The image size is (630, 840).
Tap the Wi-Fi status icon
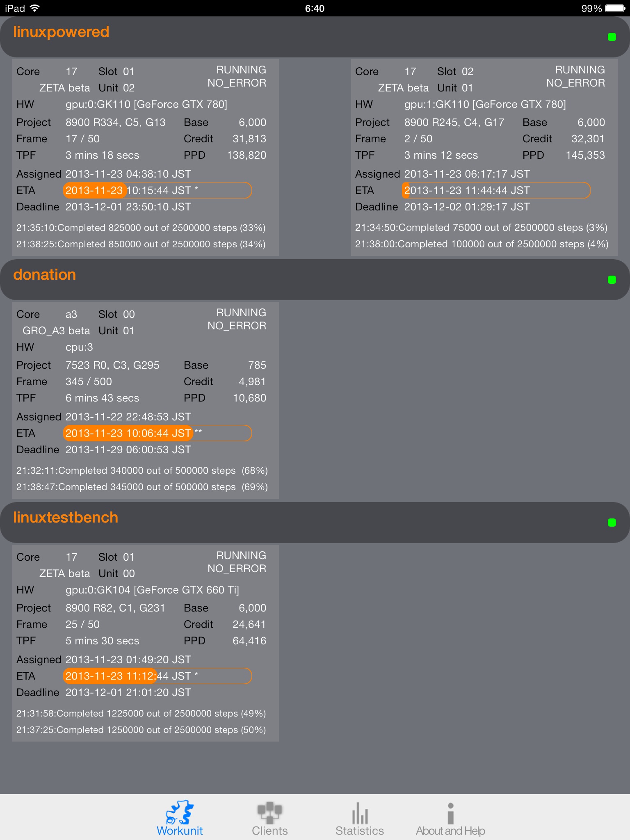(35, 8)
